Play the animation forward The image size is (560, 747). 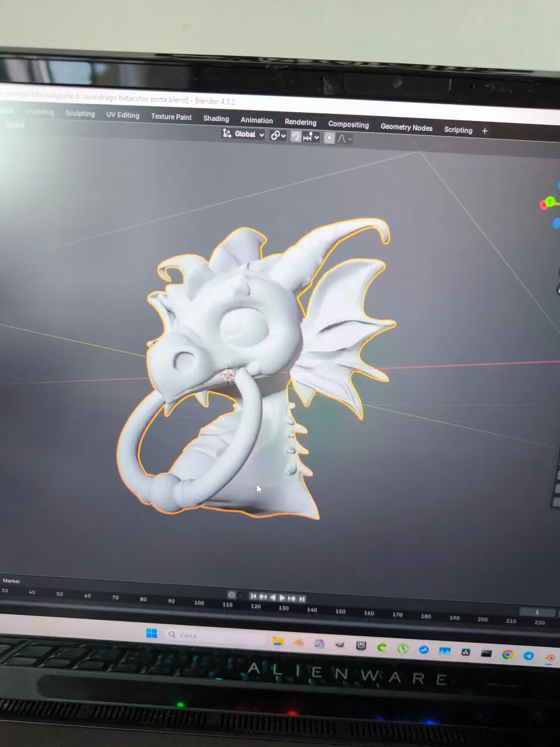pos(282,598)
